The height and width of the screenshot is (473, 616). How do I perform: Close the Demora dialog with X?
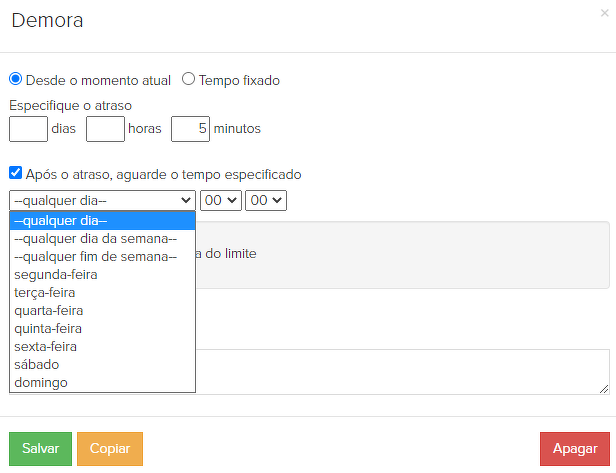click(x=604, y=13)
